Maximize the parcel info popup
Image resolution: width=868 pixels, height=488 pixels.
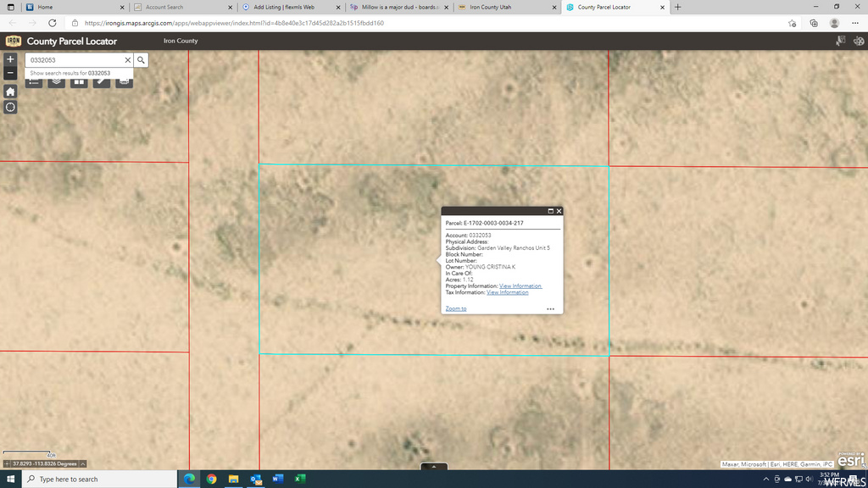pos(550,211)
